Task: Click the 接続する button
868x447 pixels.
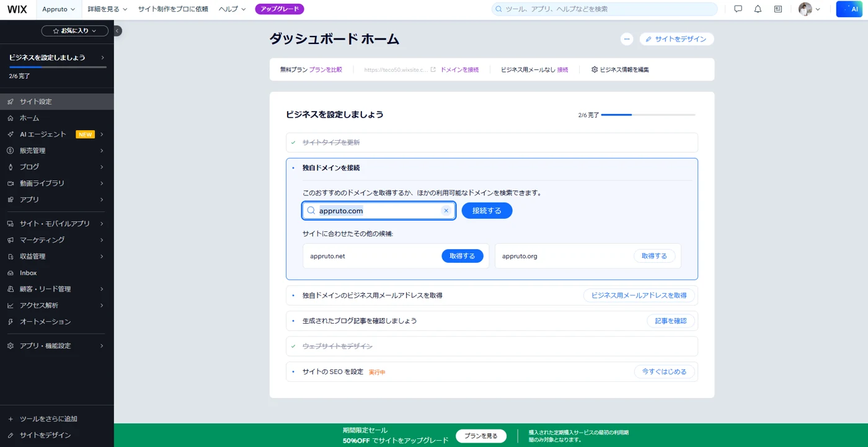Action: [x=487, y=211]
